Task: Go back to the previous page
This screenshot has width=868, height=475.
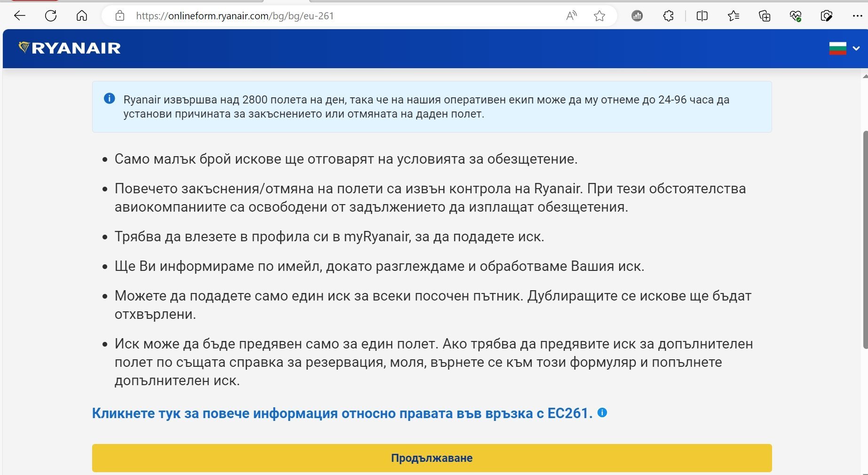Action: pos(20,16)
